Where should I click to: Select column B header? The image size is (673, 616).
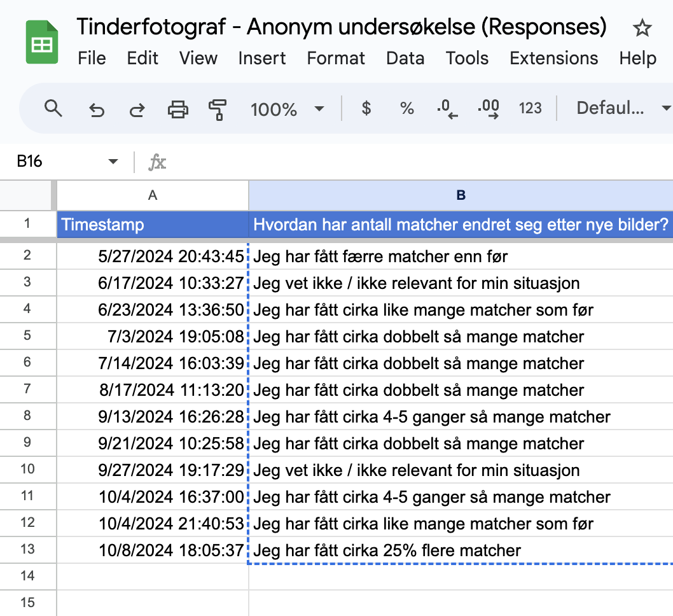460,195
